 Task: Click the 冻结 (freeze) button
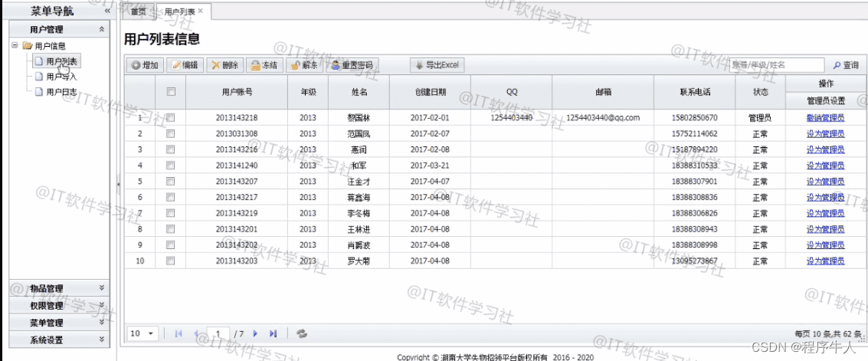pyautogui.click(x=264, y=65)
